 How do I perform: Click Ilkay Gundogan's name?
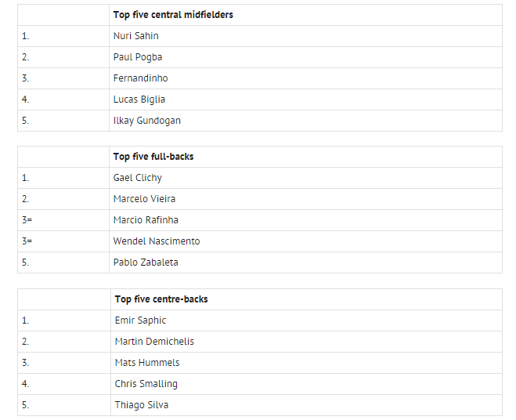(x=147, y=121)
